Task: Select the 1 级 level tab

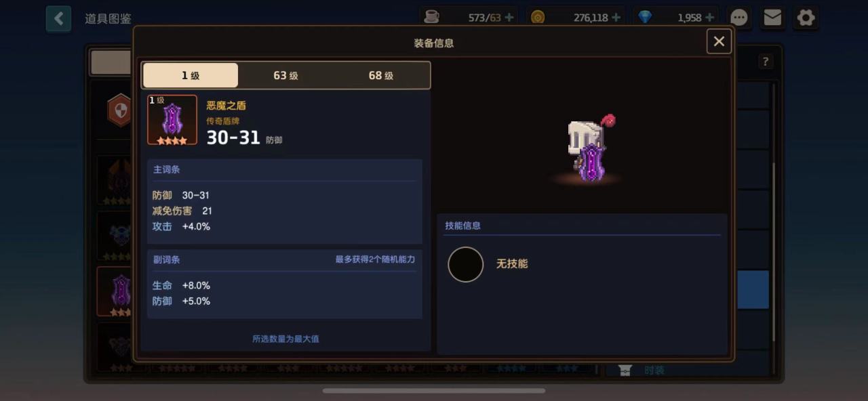Action: tap(191, 75)
